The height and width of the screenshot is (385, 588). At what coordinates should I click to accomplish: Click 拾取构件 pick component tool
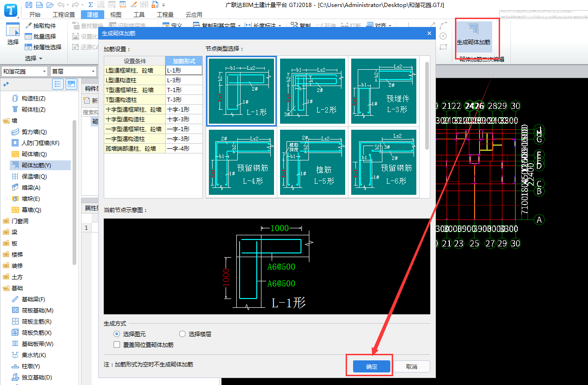tap(40, 26)
